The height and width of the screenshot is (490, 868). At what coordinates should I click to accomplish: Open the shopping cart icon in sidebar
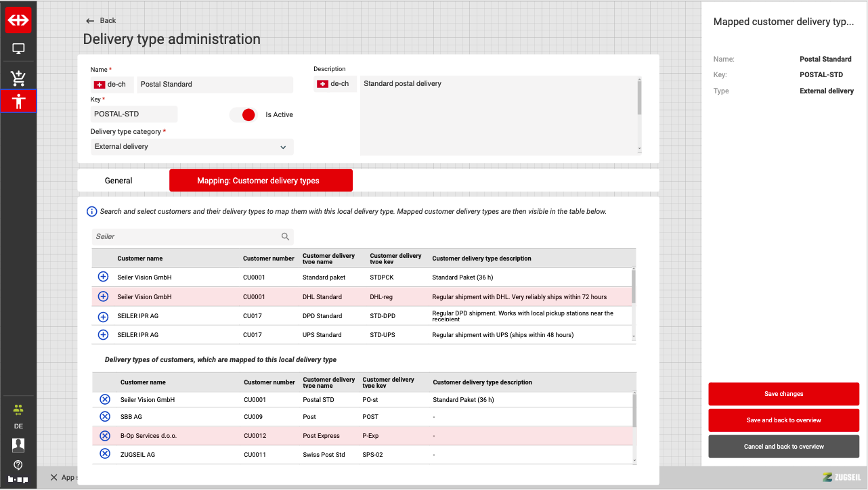coord(18,77)
